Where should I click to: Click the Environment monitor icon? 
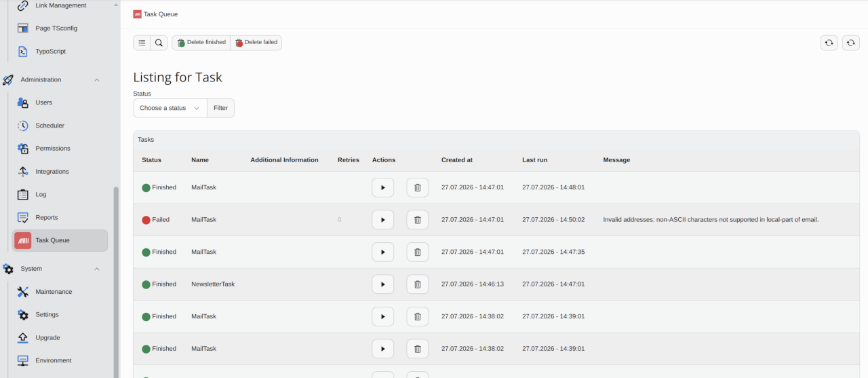(x=23, y=361)
